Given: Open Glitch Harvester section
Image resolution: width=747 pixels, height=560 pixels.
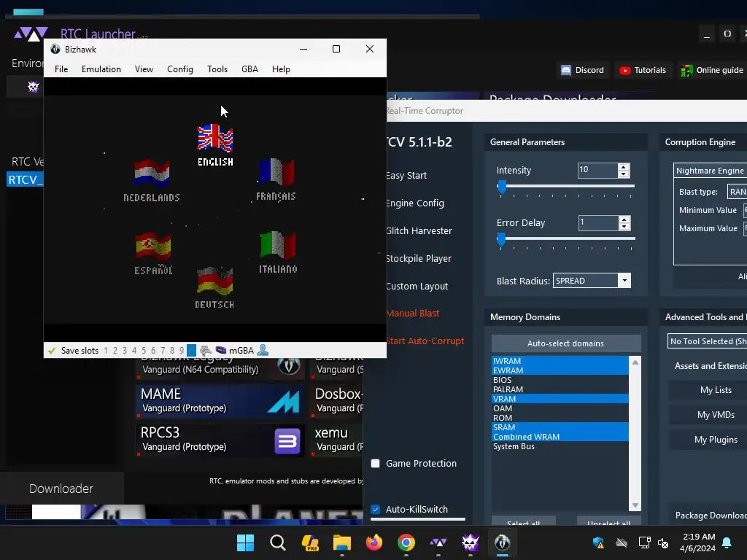Looking at the screenshot, I should pyautogui.click(x=419, y=230).
